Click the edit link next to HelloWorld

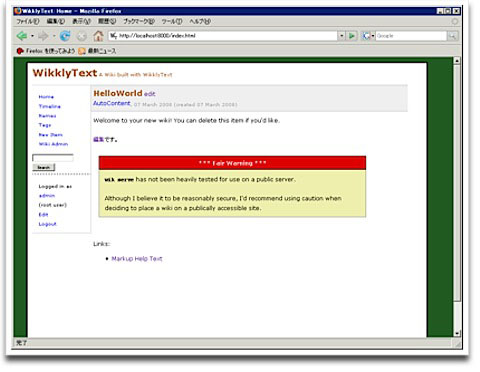(x=150, y=94)
